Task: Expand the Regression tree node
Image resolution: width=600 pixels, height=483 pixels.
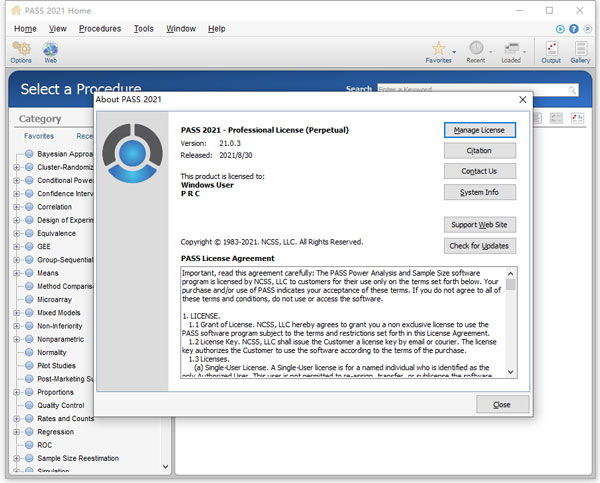Action: click(x=17, y=432)
